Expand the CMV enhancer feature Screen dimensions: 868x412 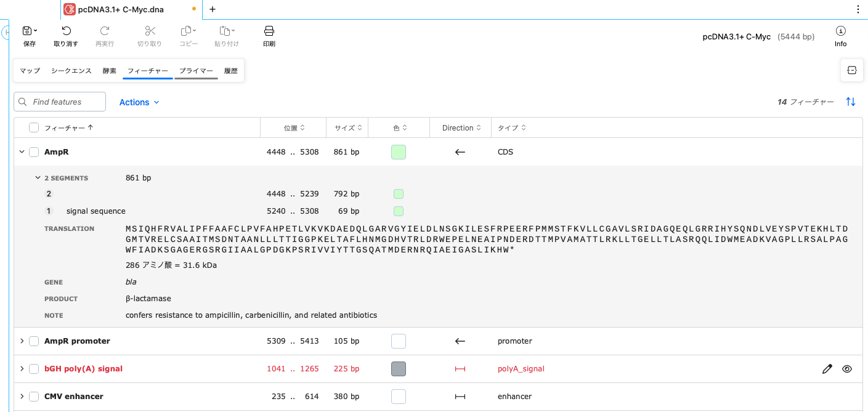click(x=22, y=396)
